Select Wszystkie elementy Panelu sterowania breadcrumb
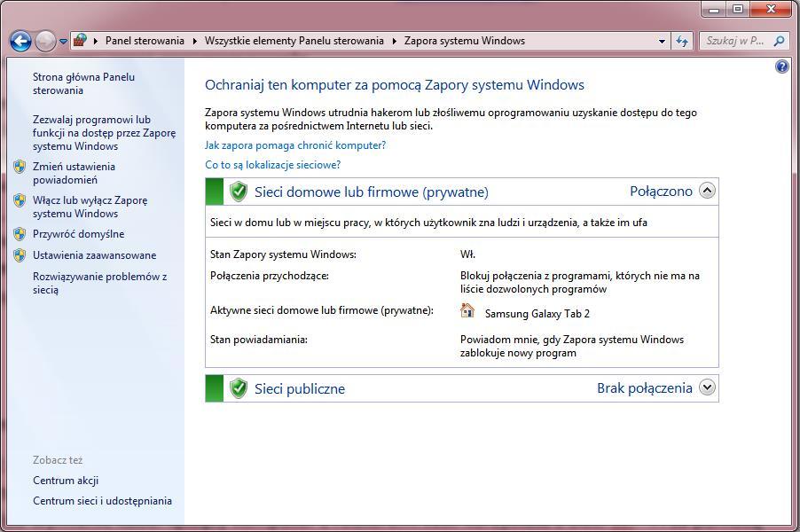The height and width of the screenshot is (532, 800). [x=294, y=41]
